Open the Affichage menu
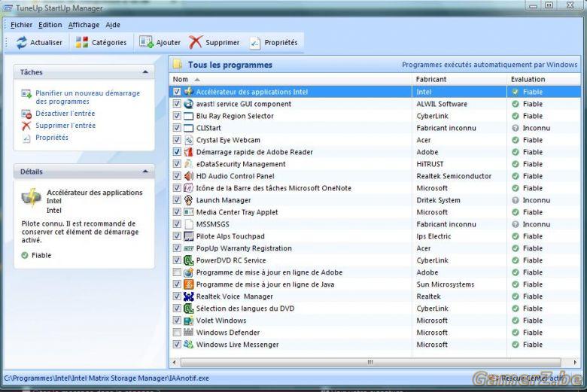The height and width of the screenshot is (392, 587). (x=84, y=25)
